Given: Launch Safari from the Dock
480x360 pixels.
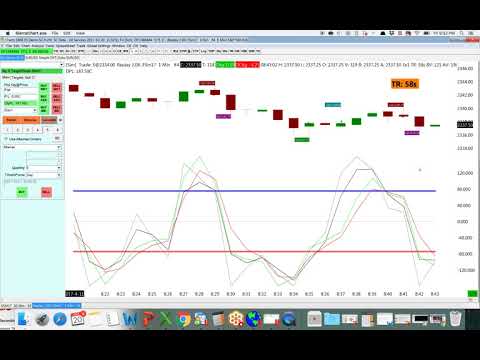Looking at the screenshot, I should [x=60, y=319].
